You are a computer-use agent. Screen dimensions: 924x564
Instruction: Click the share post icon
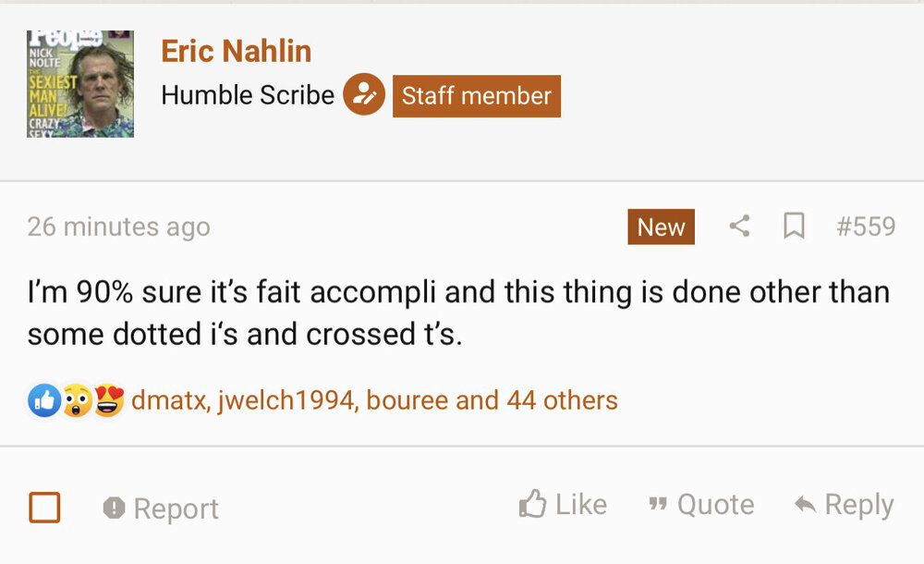coord(739,227)
